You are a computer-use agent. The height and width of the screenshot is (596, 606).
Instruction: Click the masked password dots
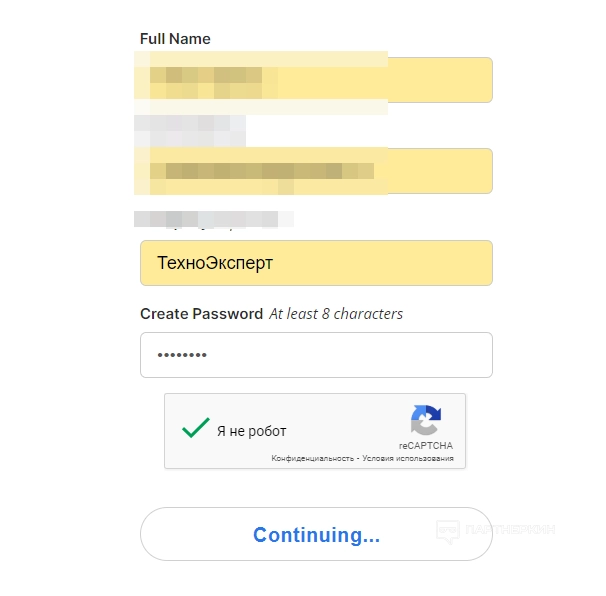(182, 356)
